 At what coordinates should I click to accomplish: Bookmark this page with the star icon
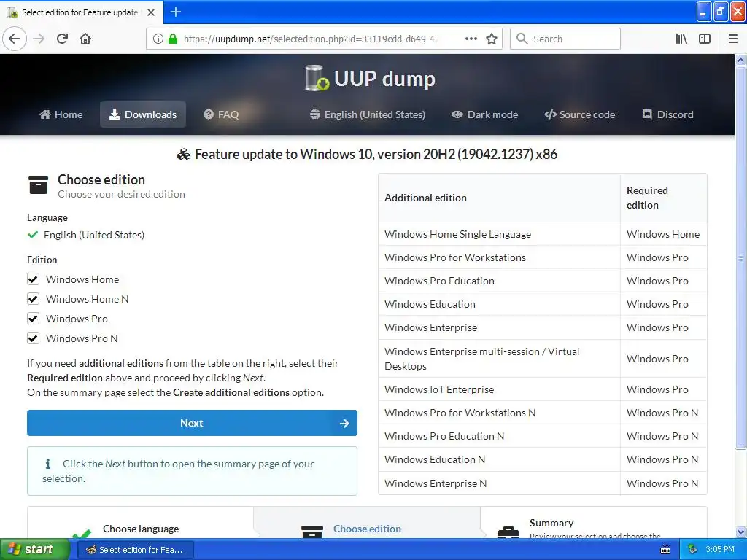(x=492, y=39)
